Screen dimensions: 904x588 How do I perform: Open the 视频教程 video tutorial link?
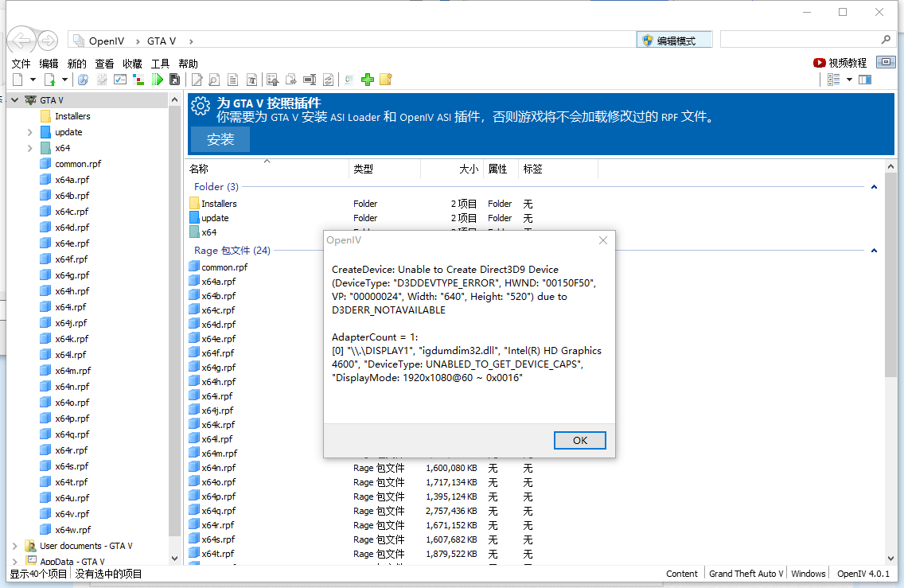click(x=840, y=63)
